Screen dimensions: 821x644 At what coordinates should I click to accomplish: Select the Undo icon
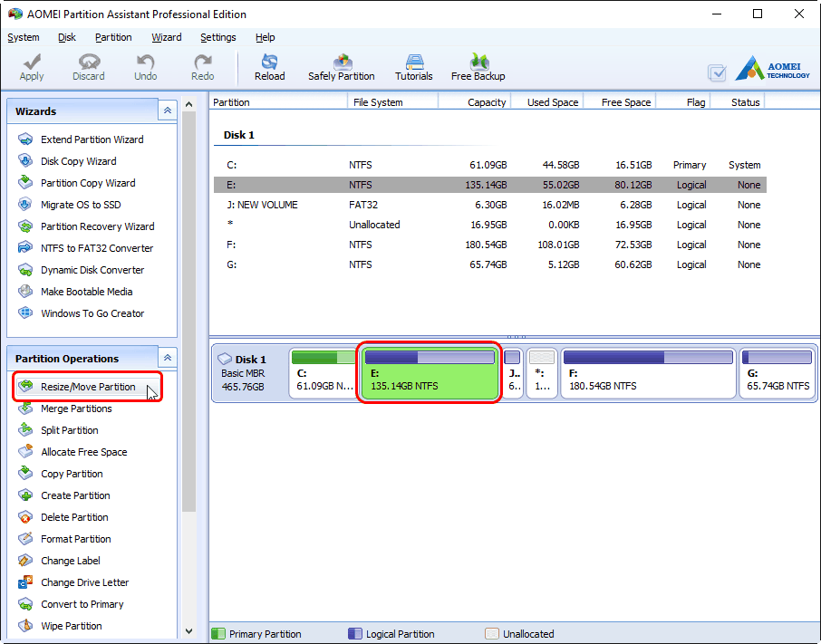pos(145,66)
